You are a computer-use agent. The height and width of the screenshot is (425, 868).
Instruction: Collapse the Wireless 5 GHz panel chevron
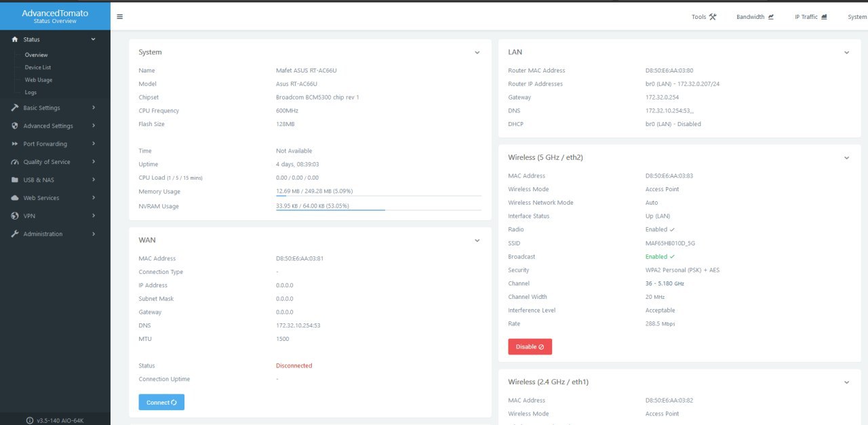pos(846,157)
